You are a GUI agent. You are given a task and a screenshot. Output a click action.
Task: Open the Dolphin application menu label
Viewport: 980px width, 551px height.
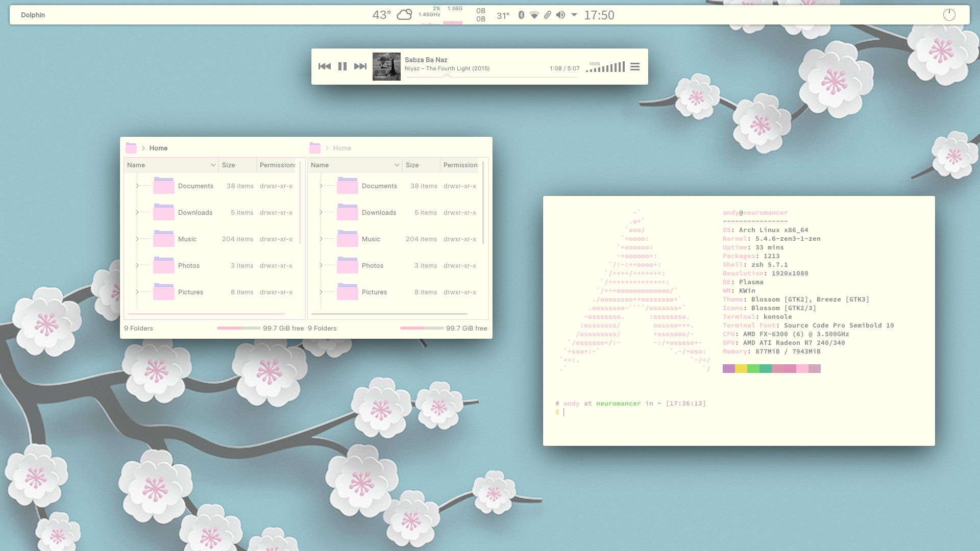[x=33, y=15]
